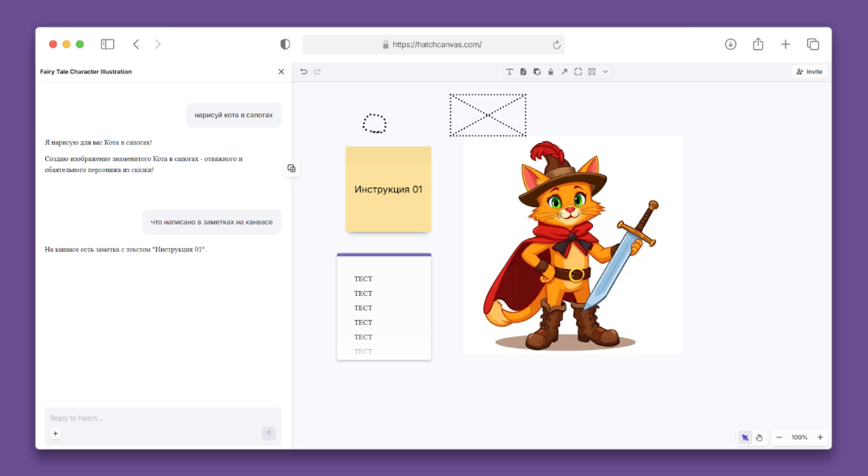
Task: Zoom in with the plus button
Action: click(819, 437)
